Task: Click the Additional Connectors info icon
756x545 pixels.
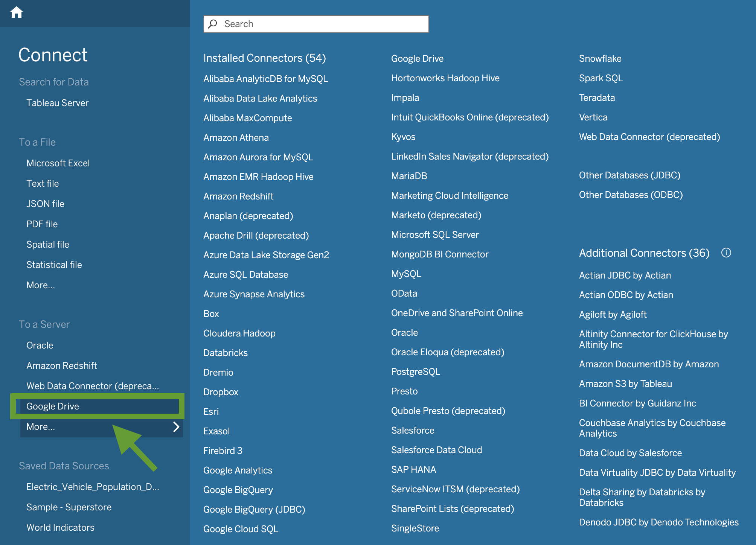Action: coord(726,253)
